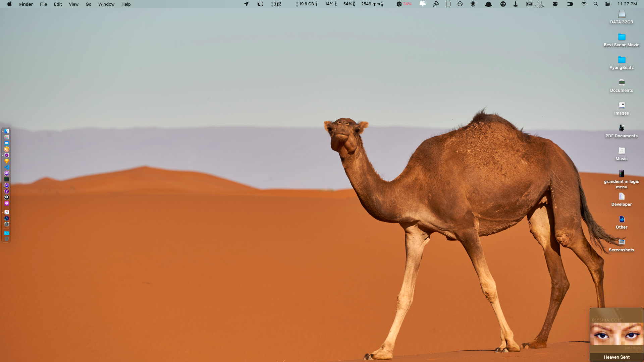The height and width of the screenshot is (362, 644).
Task: Click the Heaven Sent album artwork widget
Action: 616,334
